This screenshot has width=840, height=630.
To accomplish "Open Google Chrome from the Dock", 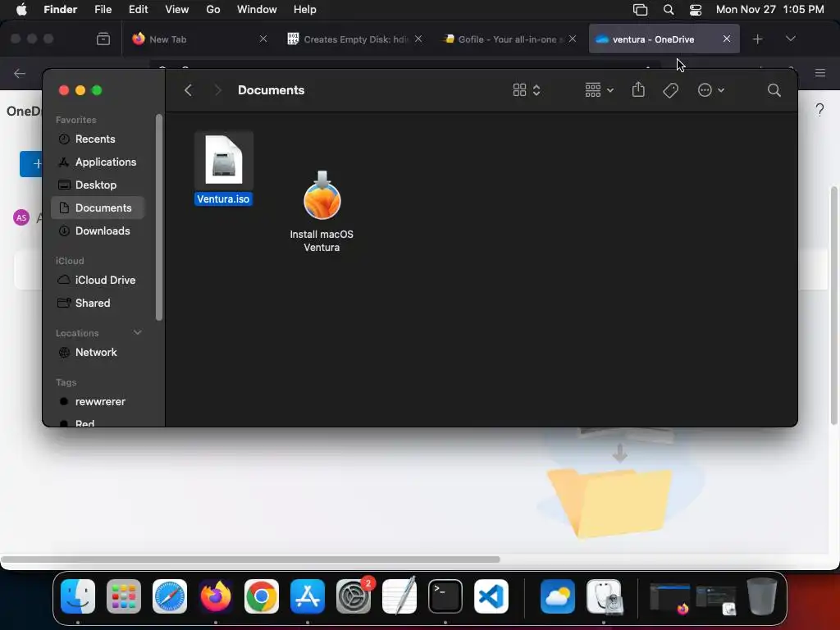I will (x=262, y=596).
